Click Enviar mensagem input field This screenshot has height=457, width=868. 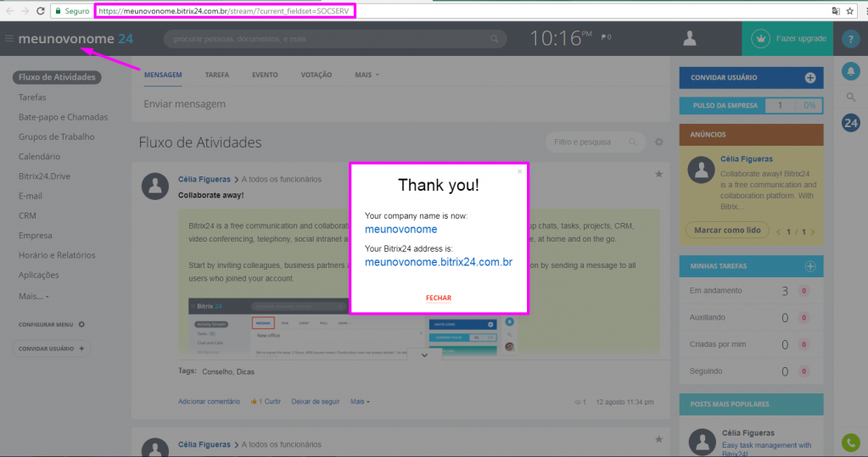click(400, 104)
